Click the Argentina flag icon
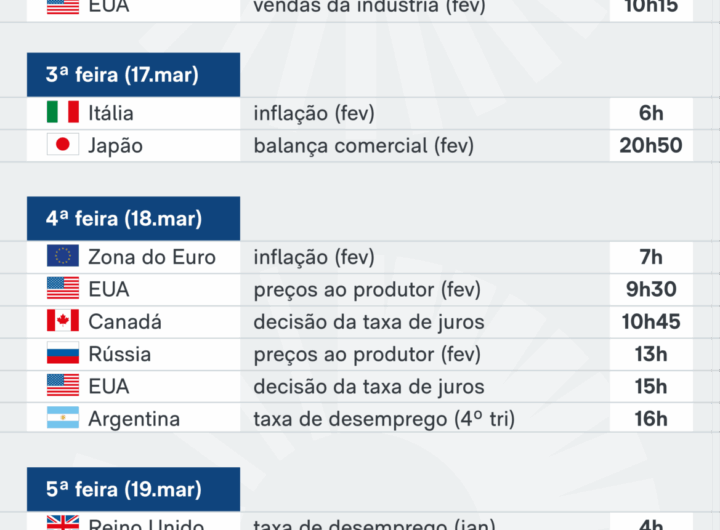Viewport: 720px width, 530px height. pyautogui.click(x=62, y=419)
